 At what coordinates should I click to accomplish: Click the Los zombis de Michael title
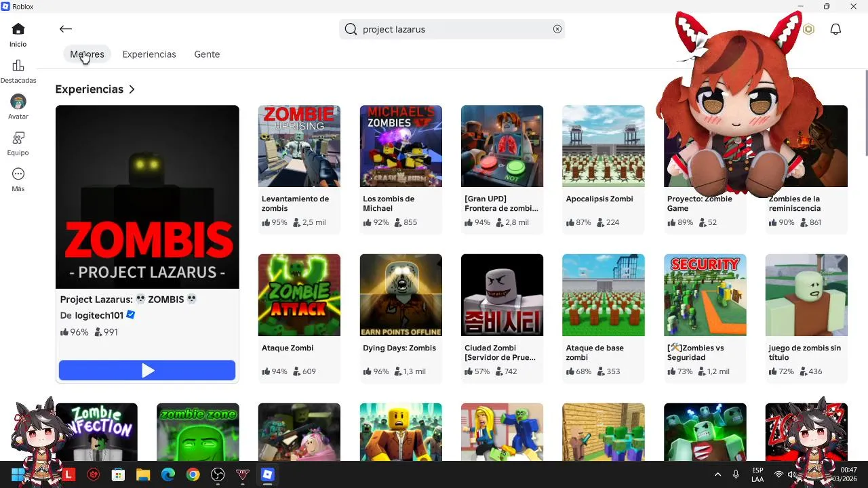coord(389,203)
